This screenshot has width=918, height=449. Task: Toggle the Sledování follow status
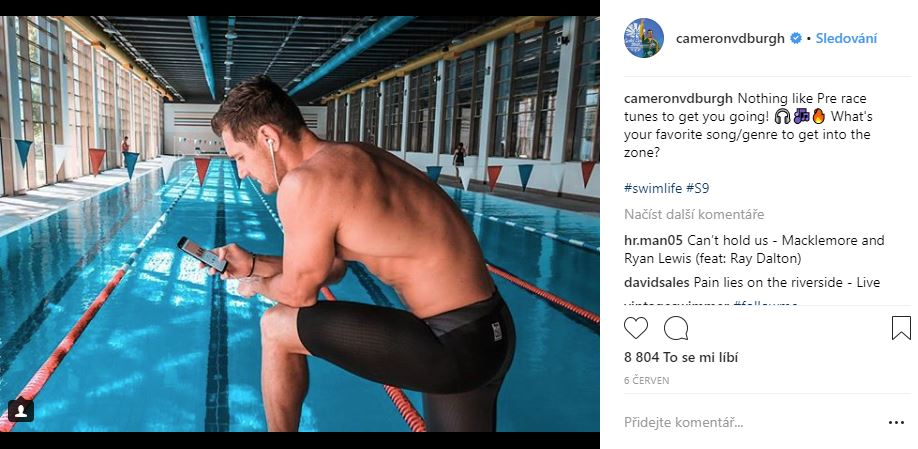click(x=846, y=39)
